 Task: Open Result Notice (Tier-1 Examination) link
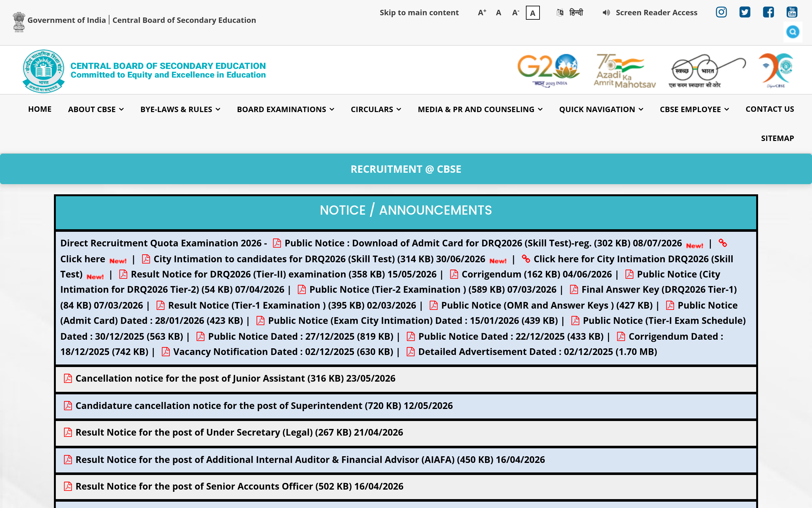tap(292, 305)
